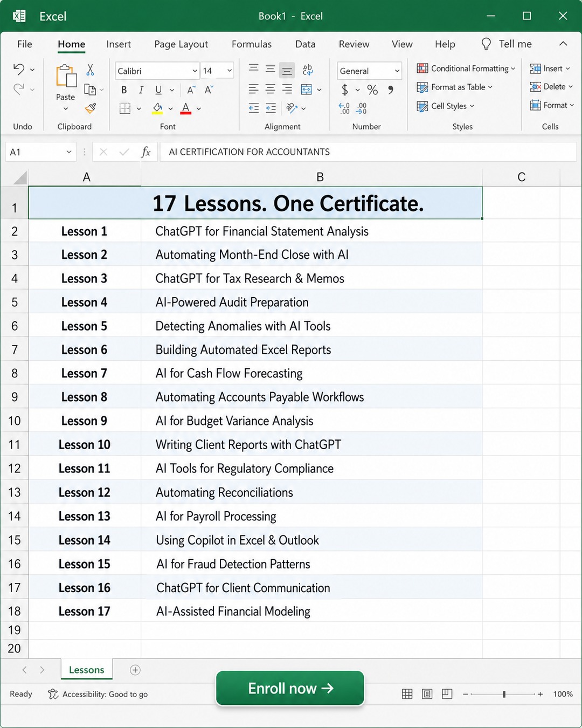Image resolution: width=582 pixels, height=728 pixels.
Task: Open Conditional Formatting menu
Action: (466, 68)
